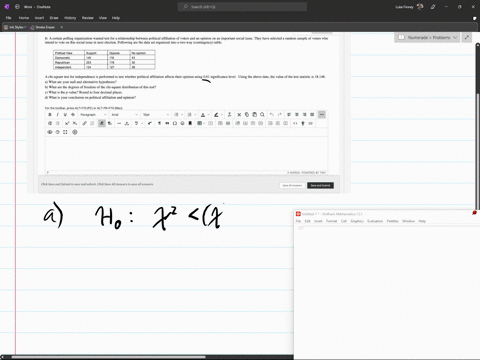Click the OneNote back arrow icon

(17, 7)
